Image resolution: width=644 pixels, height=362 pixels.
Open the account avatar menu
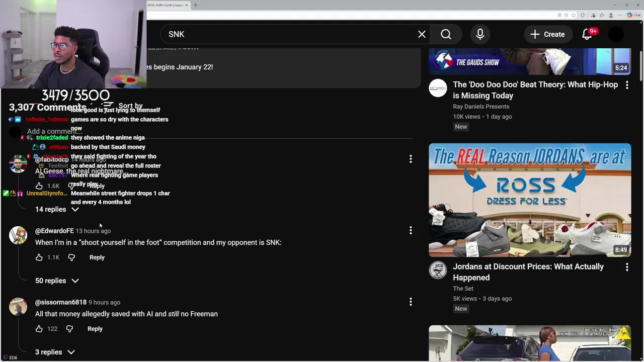coord(616,34)
